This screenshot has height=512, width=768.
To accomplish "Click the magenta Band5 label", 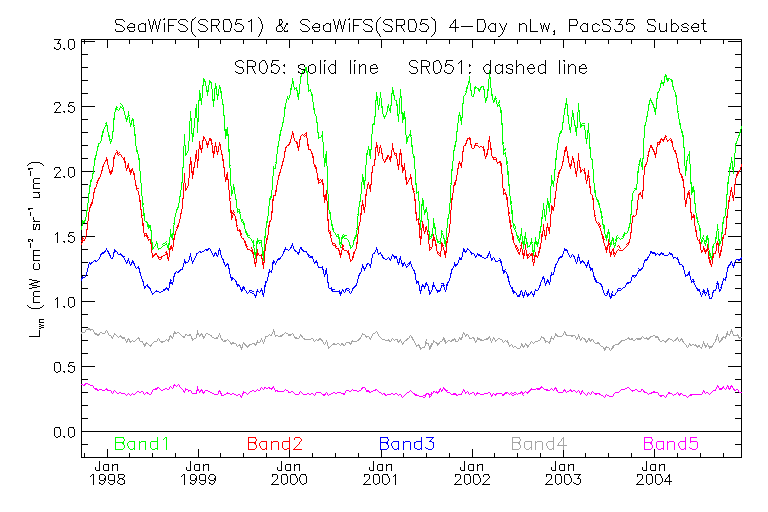I will [x=671, y=444].
